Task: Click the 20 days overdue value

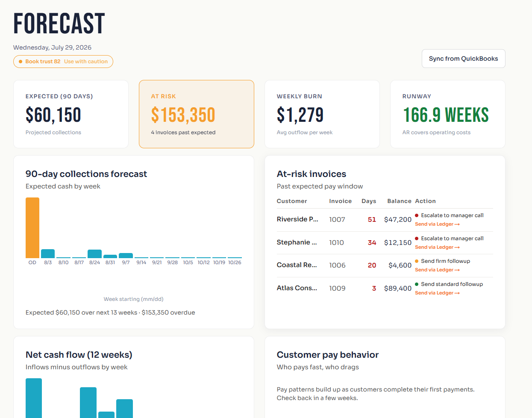Action: (372, 265)
